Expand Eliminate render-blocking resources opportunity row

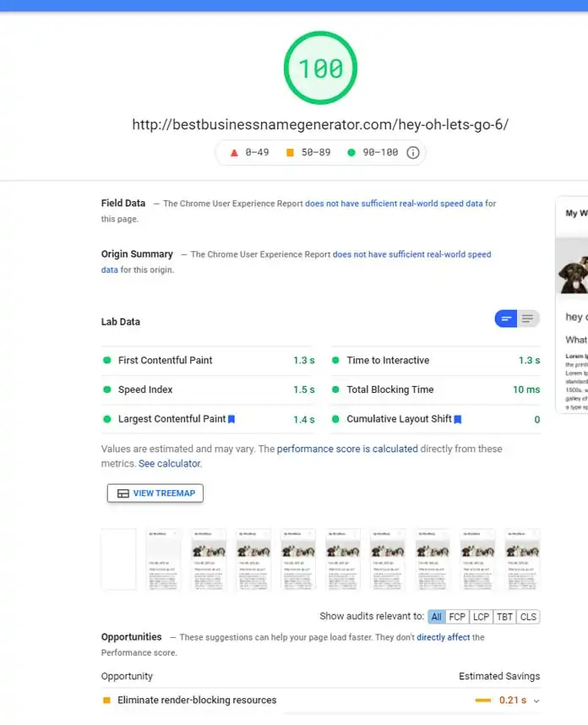pos(320,700)
